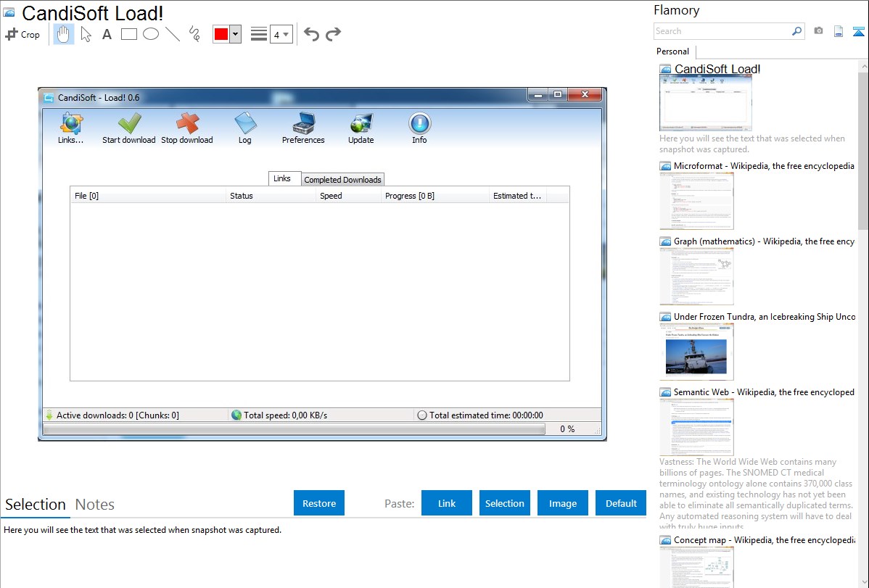Click the Link paste button
The image size is (869, 588).
point(447,503)
